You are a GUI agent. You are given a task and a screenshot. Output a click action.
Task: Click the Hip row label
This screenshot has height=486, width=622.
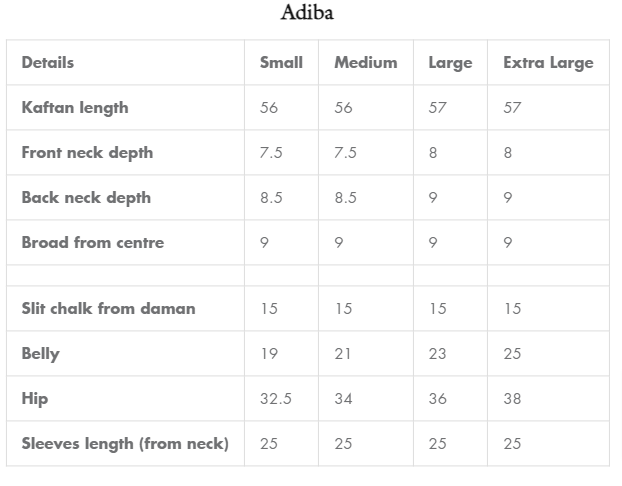pos(35,398)
